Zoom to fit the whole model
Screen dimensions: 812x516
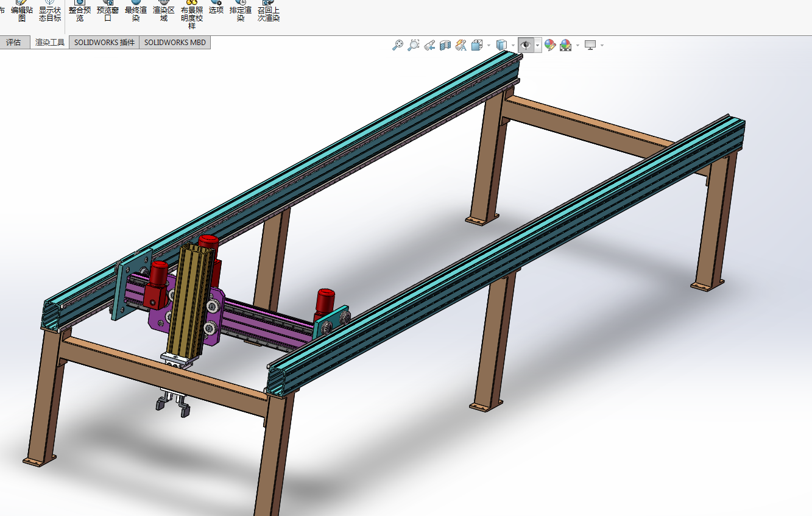(398, 45)
